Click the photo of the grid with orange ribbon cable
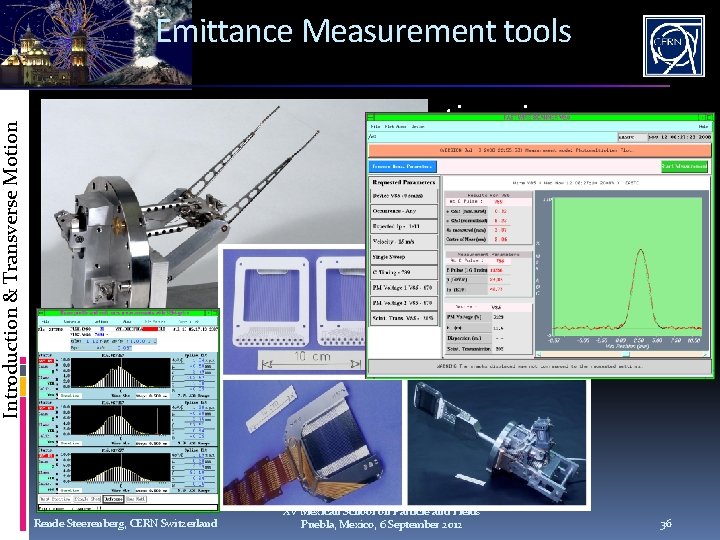 tap(312, 442)
